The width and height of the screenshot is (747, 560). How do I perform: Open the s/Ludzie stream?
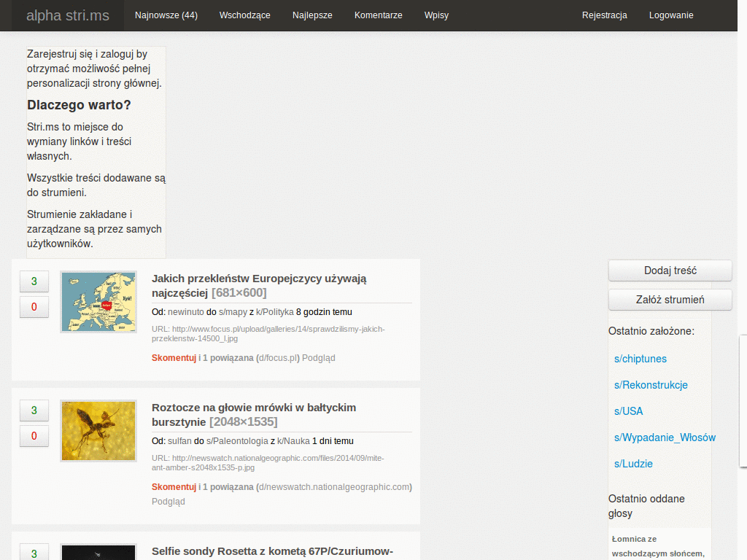point(633,464)
